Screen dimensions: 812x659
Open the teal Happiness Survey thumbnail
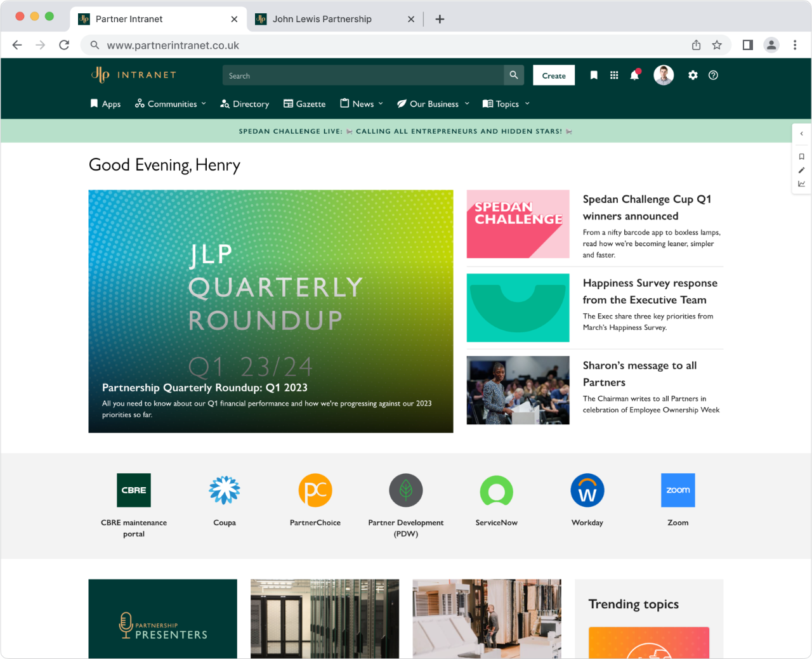[518, 308]
